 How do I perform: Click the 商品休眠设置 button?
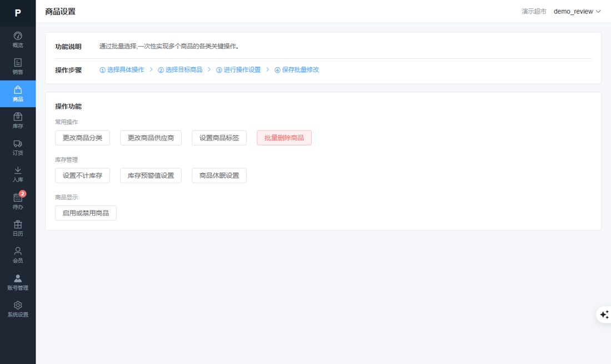tap(219, 175)
